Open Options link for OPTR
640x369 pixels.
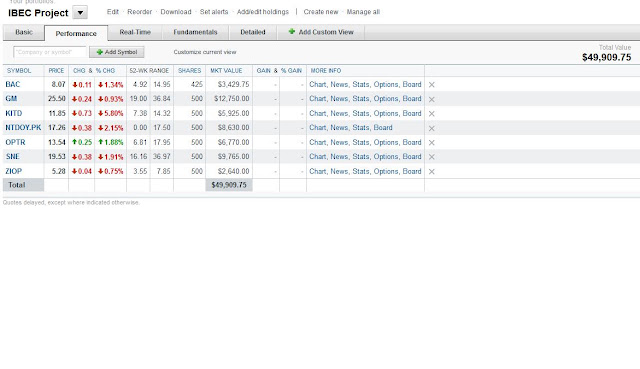[386, 142]
